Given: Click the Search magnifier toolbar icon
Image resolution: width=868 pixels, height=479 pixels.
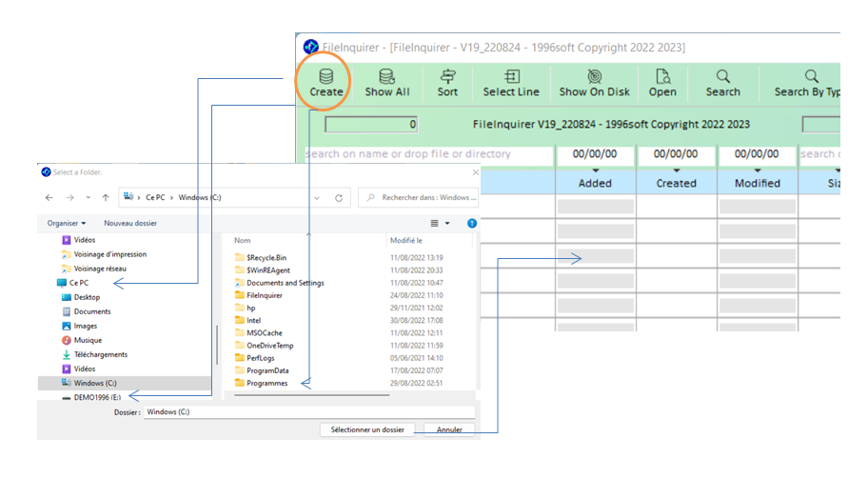Looking at the screenshot, I should pos(723,76).
